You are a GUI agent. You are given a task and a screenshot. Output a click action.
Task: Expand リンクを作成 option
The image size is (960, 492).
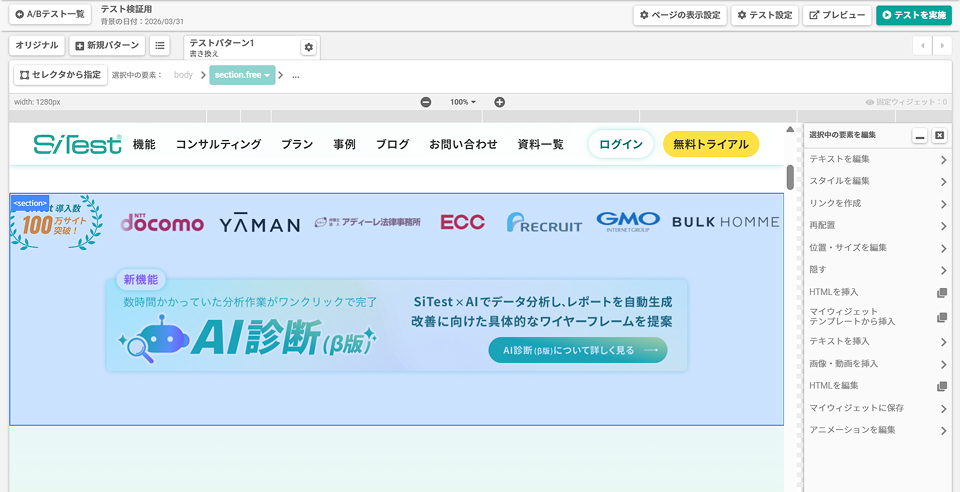(x=879, y=203)
